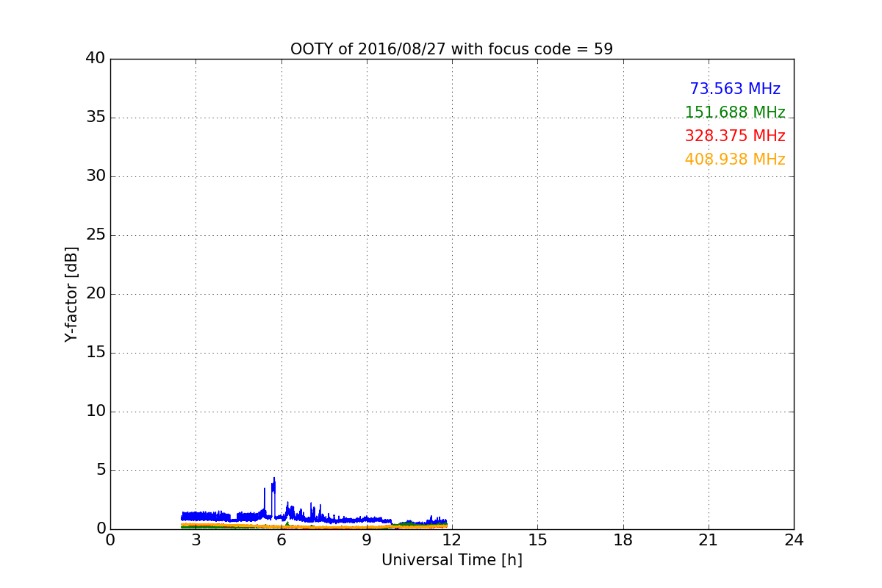Click the y-axis tick label 15
The height and width of the screenshot is (588, 882).
(x=96, y=353)
